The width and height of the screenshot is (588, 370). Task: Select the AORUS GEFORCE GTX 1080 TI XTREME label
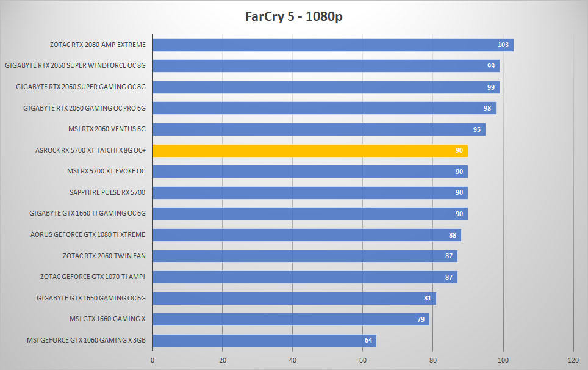point(88,234)
